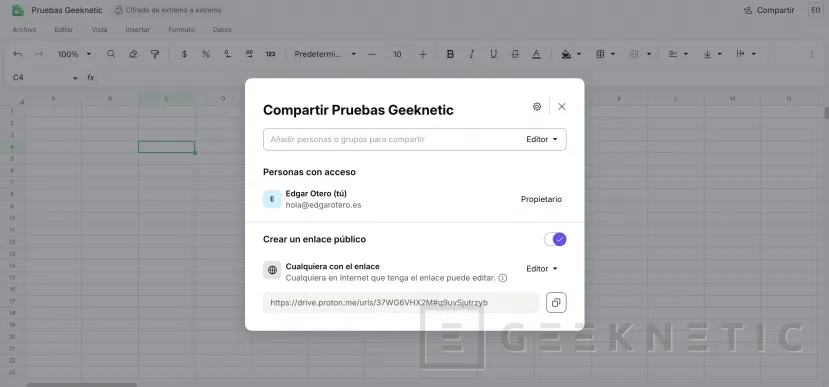829x387 pixels.
Task: Open the Vista menu
Action: pos(99,30)
